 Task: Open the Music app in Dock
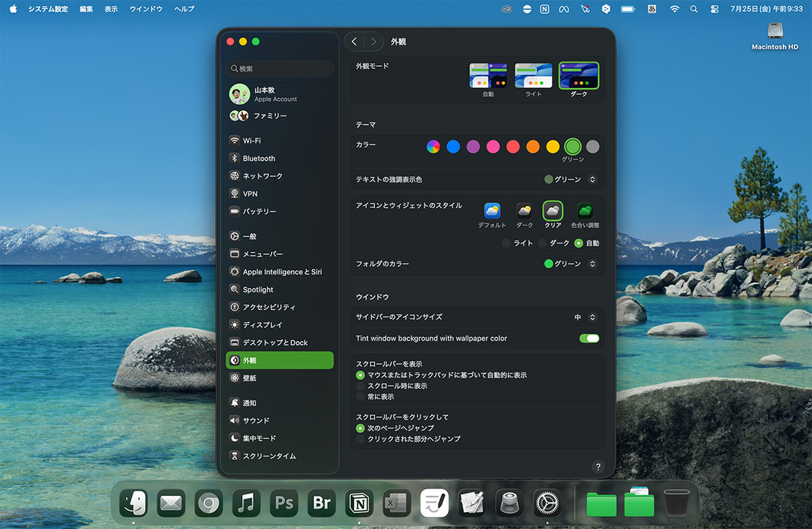tap(246, 503)
